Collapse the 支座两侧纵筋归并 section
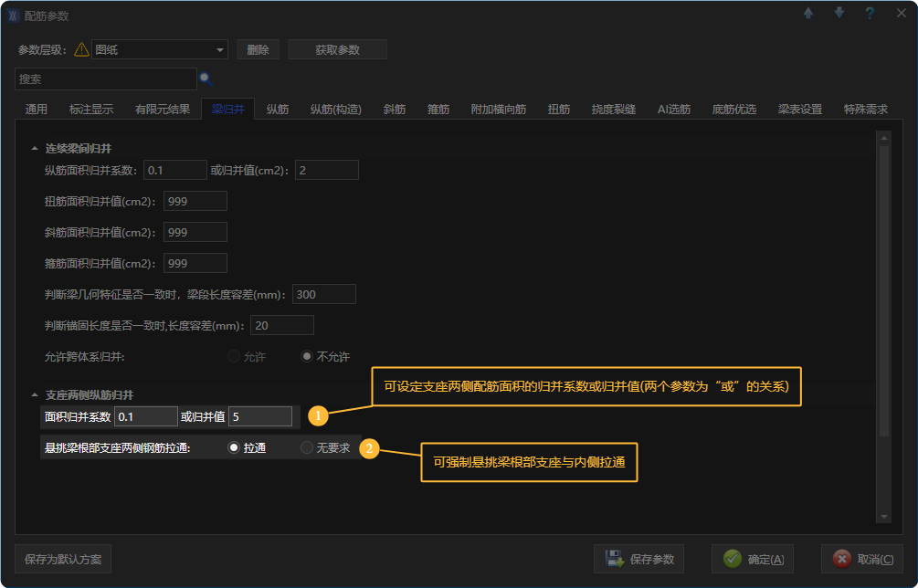This screenshot has height=588, width=918. click(35, 395)
